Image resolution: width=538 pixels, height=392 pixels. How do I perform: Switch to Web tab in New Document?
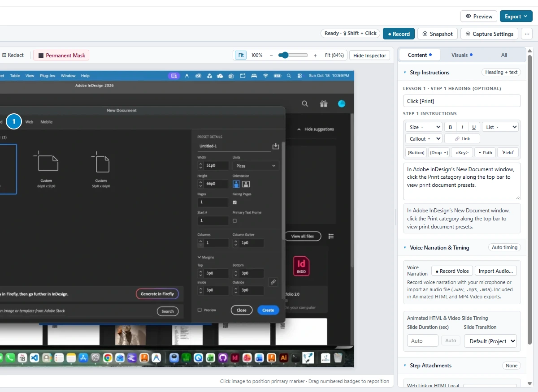[29, 122]
